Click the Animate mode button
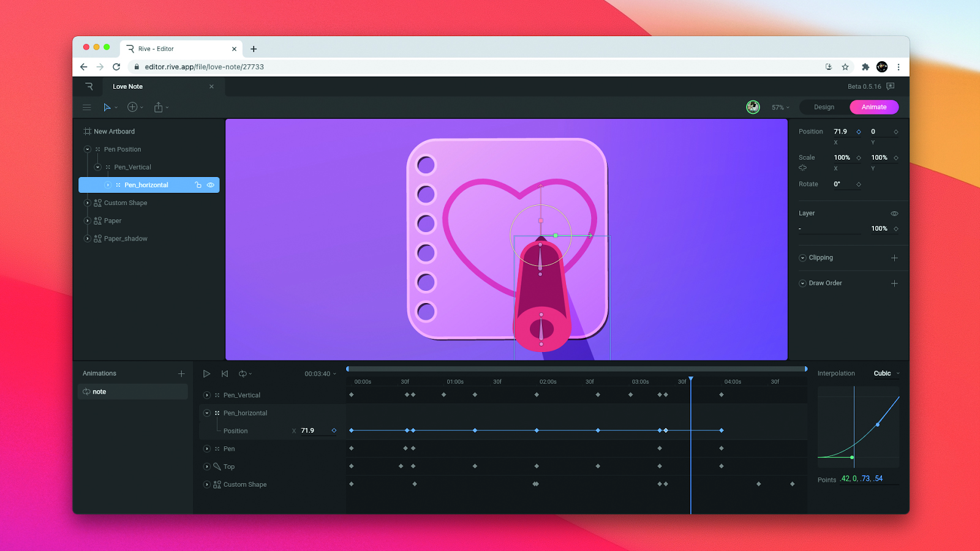The height and width of the screenshot is (551, 980). click(874, 107)
